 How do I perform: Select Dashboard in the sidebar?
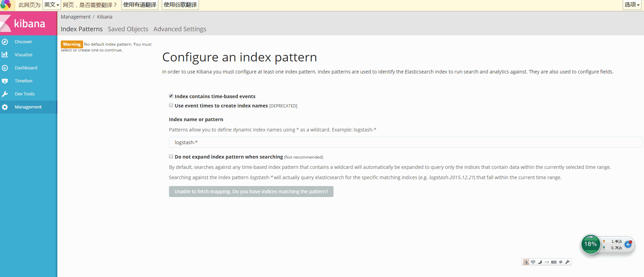click(x=26, y=68)
